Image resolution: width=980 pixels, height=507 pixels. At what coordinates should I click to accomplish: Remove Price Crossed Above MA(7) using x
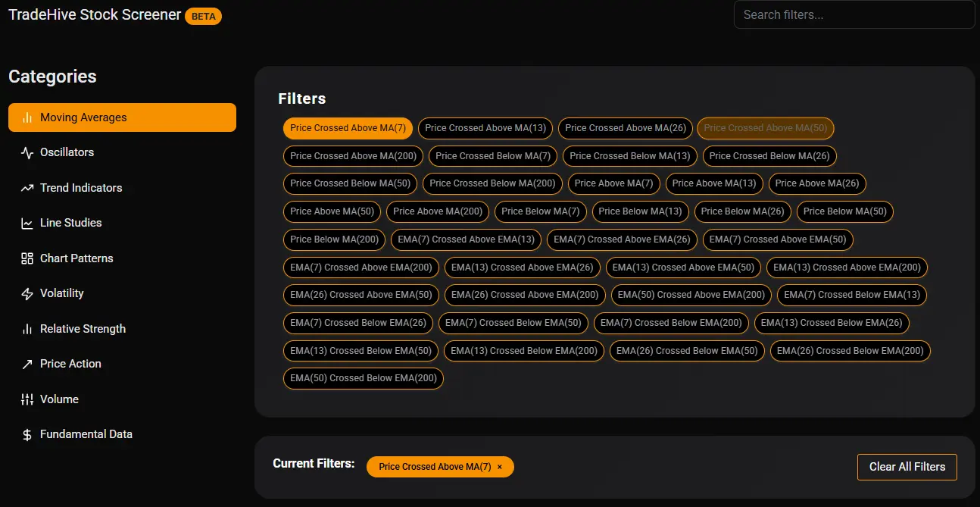click(x=500, y=467)
